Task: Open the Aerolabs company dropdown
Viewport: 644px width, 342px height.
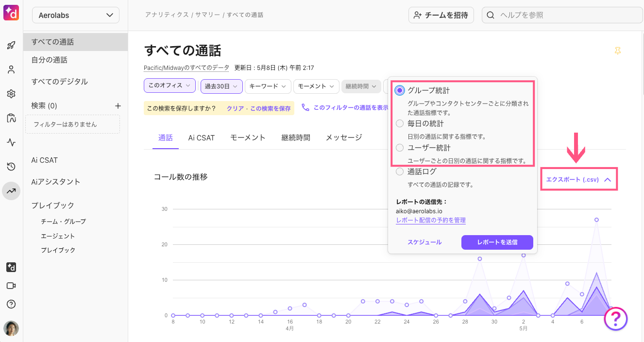Action: [x=76, y=15]
